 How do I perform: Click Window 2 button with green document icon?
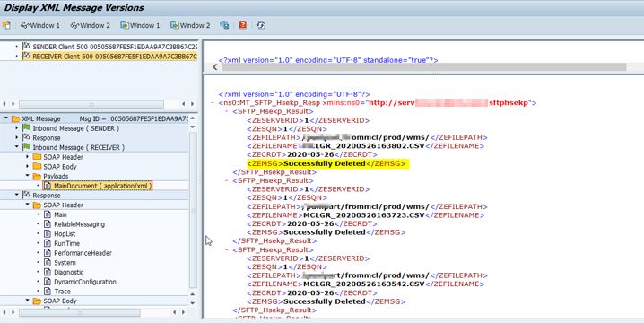click(190, 25)
